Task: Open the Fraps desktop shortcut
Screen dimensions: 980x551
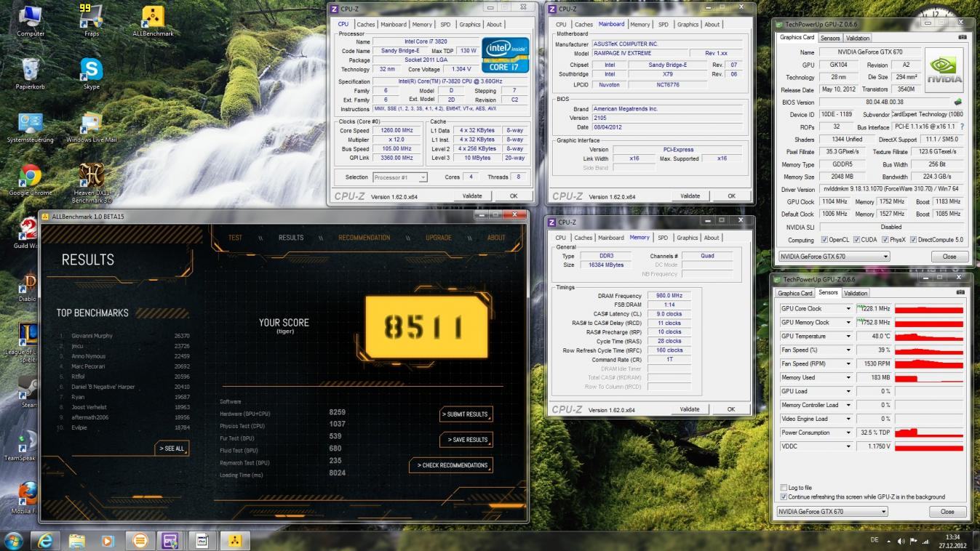Action: pos(91,20)
